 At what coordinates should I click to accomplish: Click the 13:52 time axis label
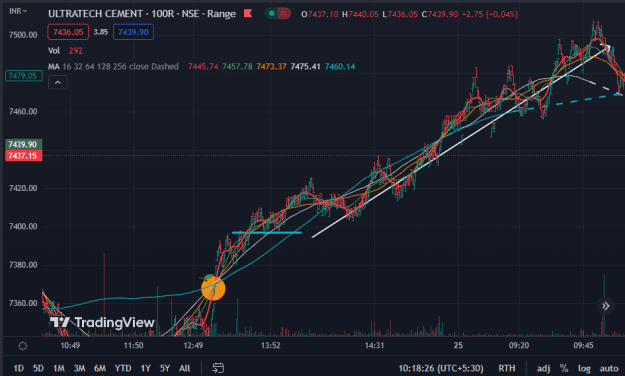(x=271, y=345)
